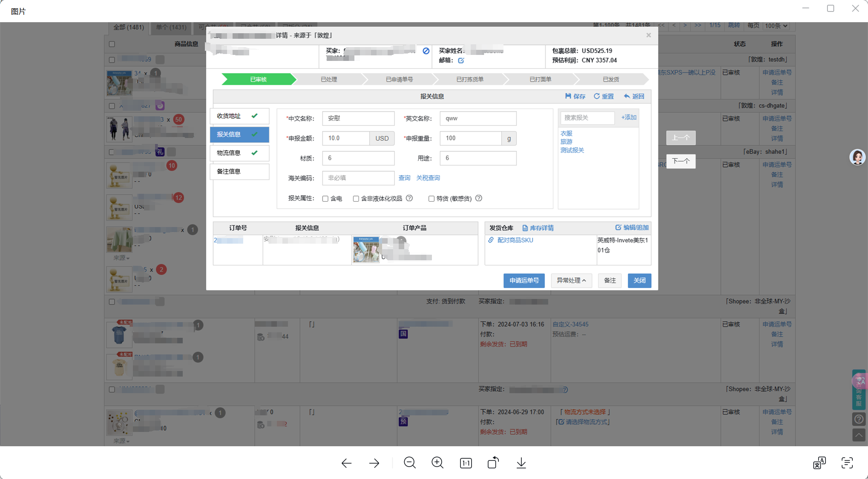Expand 来源 under the green clothing thumbnail
Image resolution: width=868 pixels, height=479 pixels.
(x=121, y=258)
